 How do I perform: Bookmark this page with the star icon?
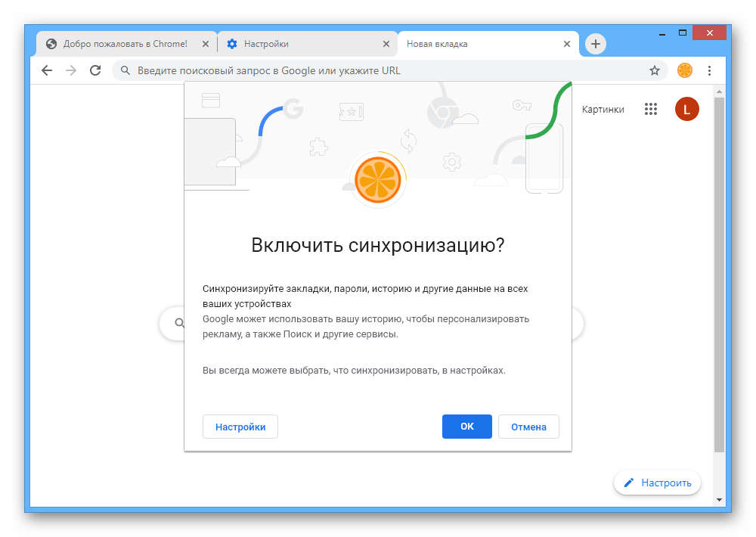654,70
